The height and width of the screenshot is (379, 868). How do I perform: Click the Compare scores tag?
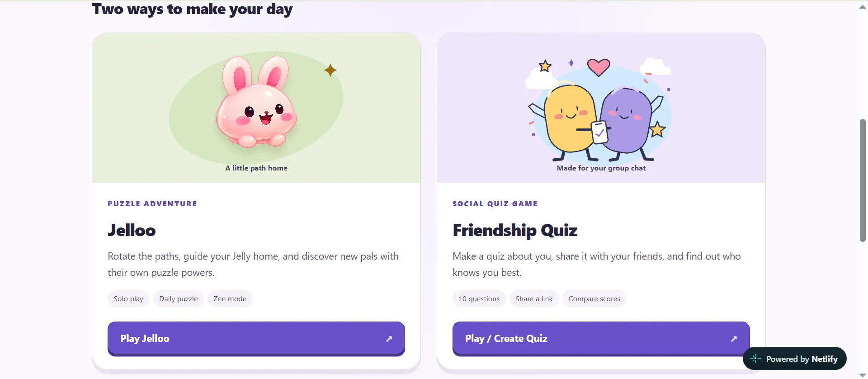point(594,298)
